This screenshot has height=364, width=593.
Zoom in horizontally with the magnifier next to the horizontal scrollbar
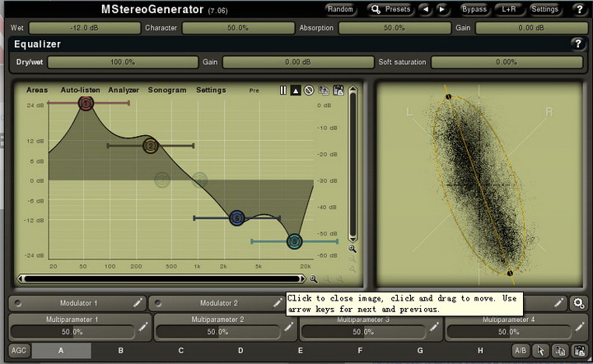(314, 279)
